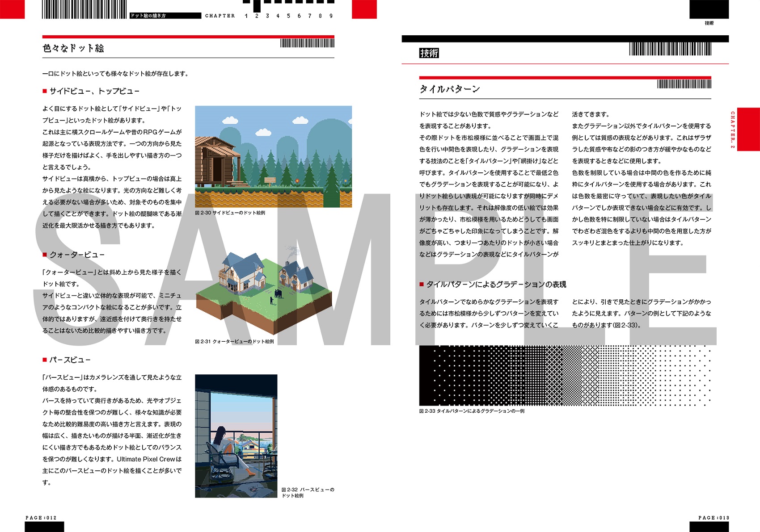This screenshot has width=760, height=532.
Task: Select chapter number 9 in header
Action: (x=331, y=16)
